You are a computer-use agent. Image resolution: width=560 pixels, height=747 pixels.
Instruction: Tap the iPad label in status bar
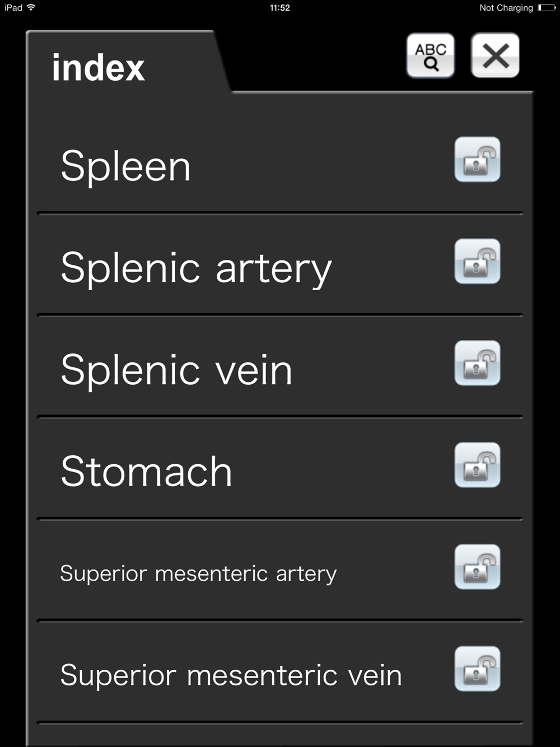point(13,8)
